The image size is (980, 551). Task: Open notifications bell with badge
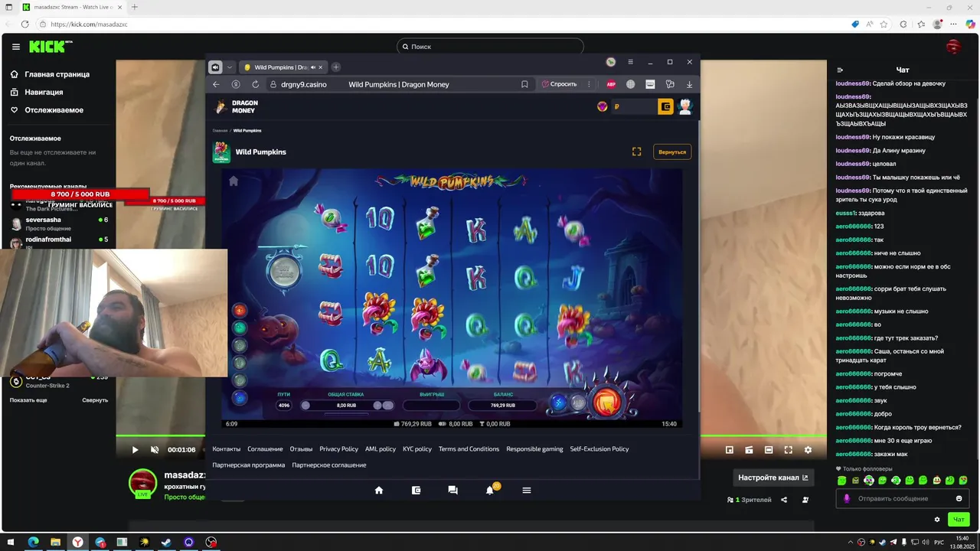point(491,490)
